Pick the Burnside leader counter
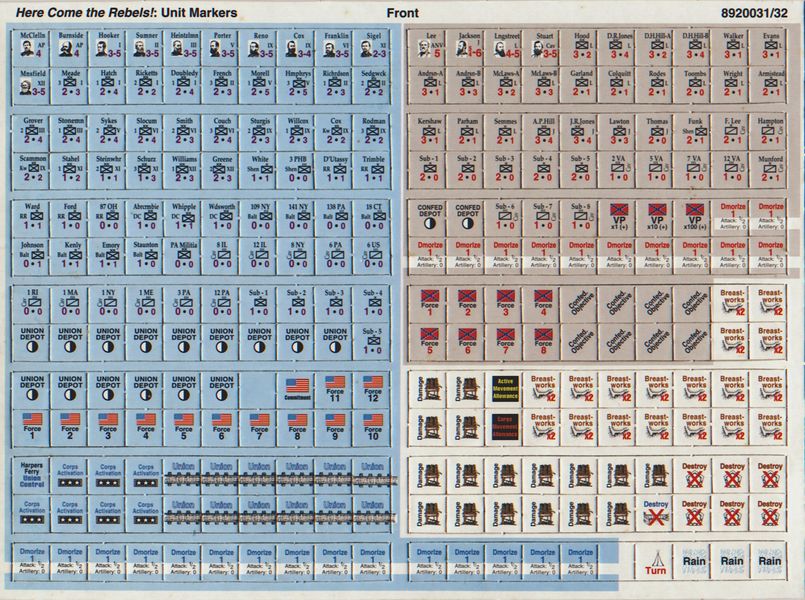 click(70, 48)
